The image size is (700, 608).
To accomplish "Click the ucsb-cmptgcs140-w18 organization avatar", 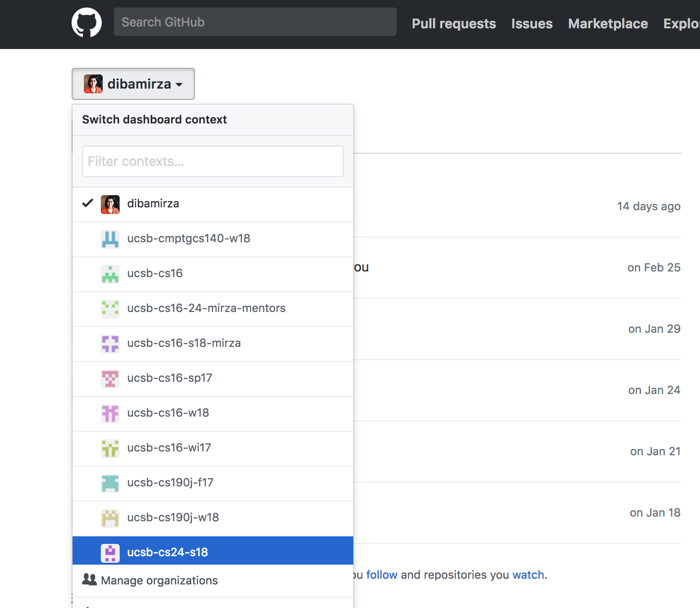I will 110,239.
